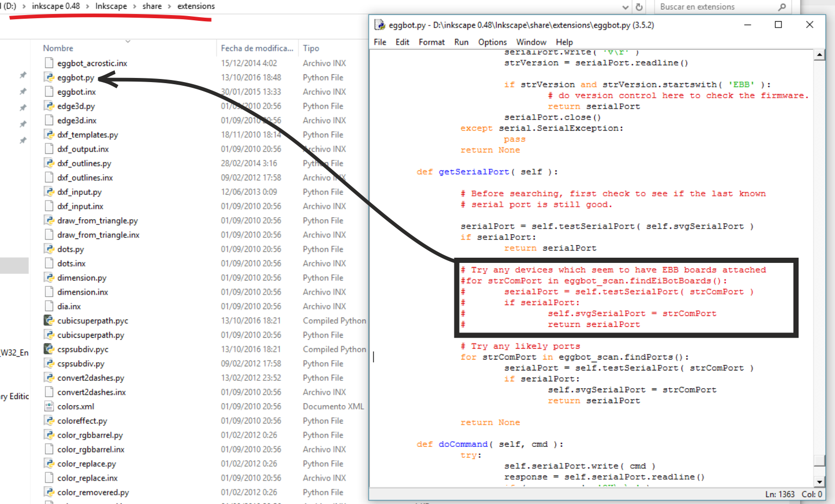Select the file named color_replace.inx
The image size is (835, 504).
87,478
